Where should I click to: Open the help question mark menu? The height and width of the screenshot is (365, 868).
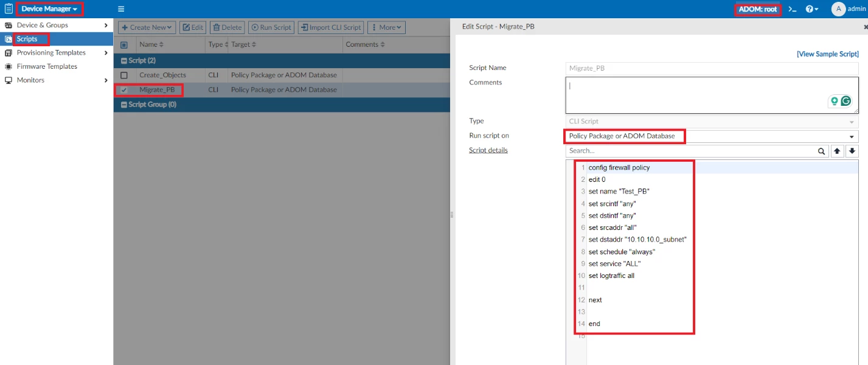click(x=812, y=9)
